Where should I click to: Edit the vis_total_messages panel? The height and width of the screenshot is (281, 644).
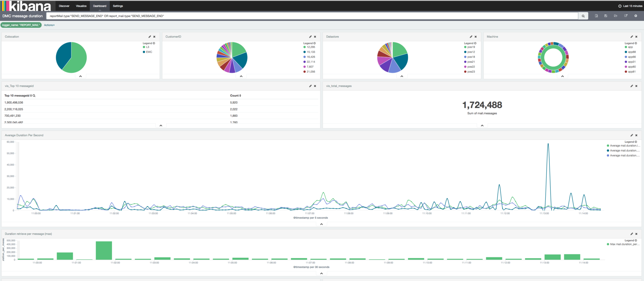[632, 86]
